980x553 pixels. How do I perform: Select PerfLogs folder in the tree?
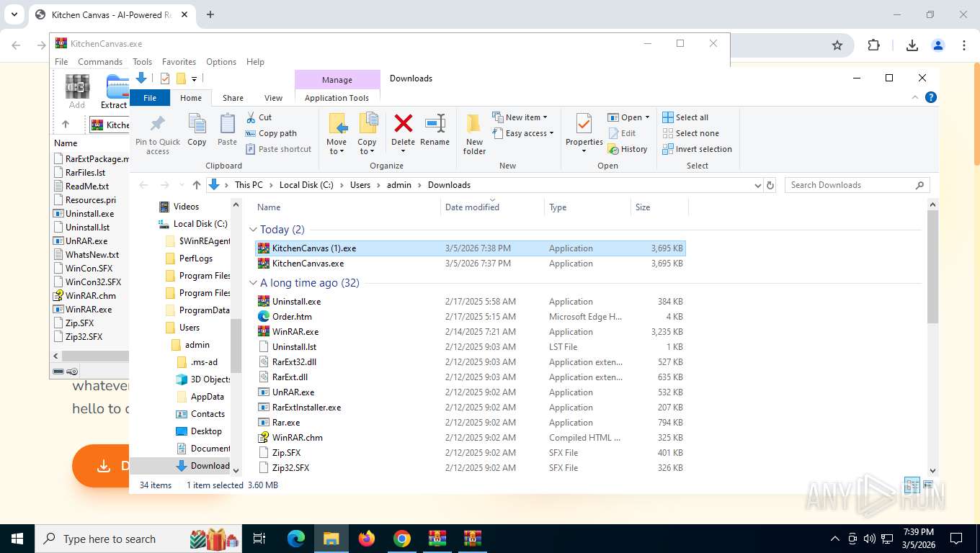click(x=196, y=258)
